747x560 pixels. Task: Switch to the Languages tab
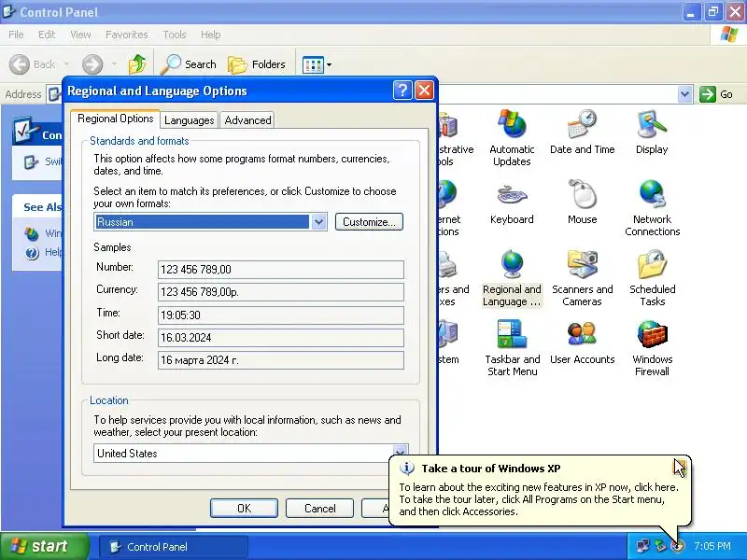click(190, 120)
